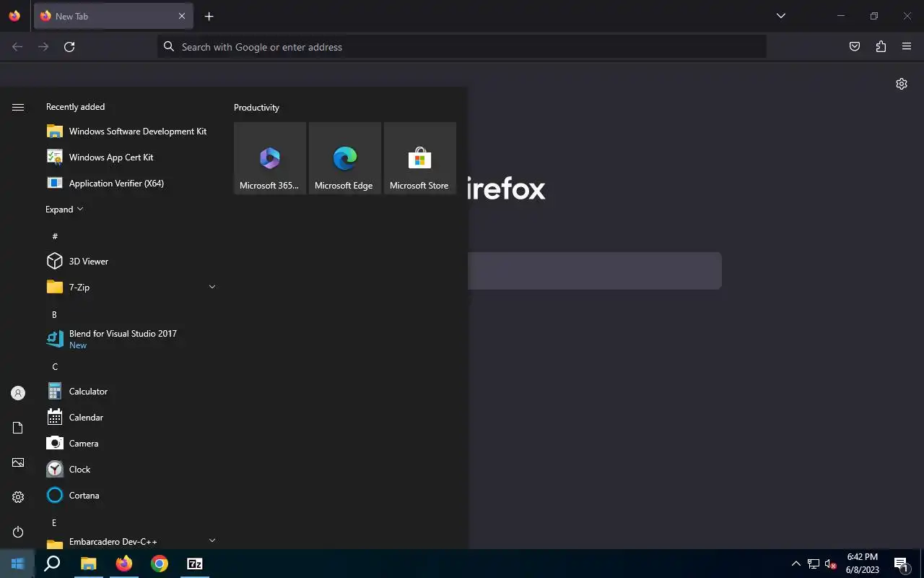Click the Power icon in Start sidebar
Viewport: 924px width, 578px height.
tap(18, 532)
